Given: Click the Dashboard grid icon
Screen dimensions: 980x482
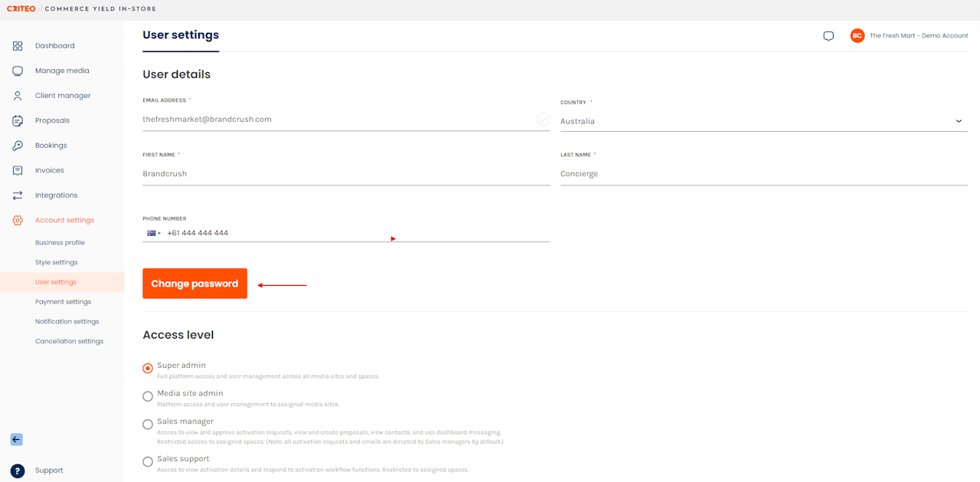Looking at the screenshot, I should point(18,46).
